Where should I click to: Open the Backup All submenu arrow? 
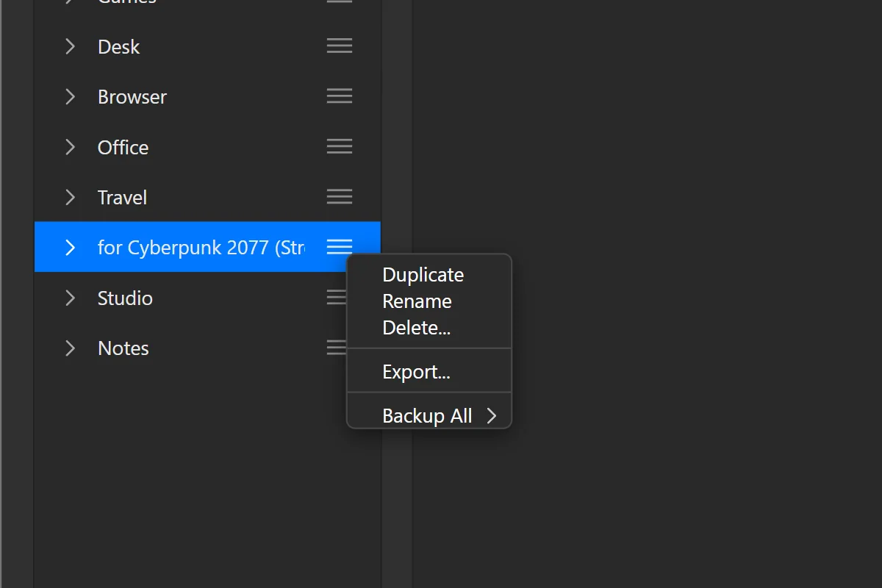point(492,416)
